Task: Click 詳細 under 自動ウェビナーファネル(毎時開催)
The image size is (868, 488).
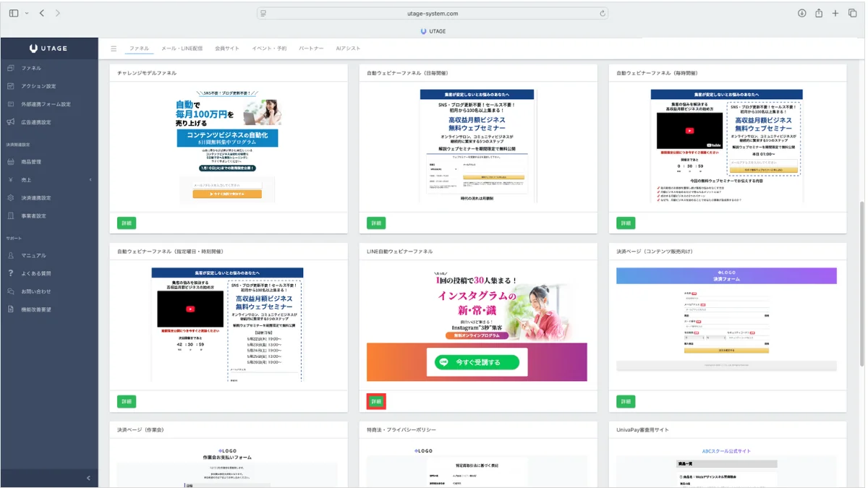Action: 626,223
